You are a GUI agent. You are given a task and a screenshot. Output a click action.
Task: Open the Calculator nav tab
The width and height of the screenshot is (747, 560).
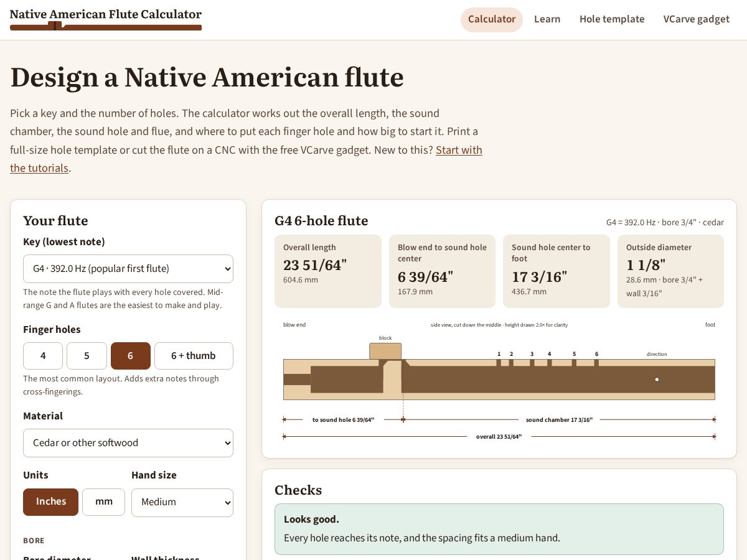pos(492,19)
